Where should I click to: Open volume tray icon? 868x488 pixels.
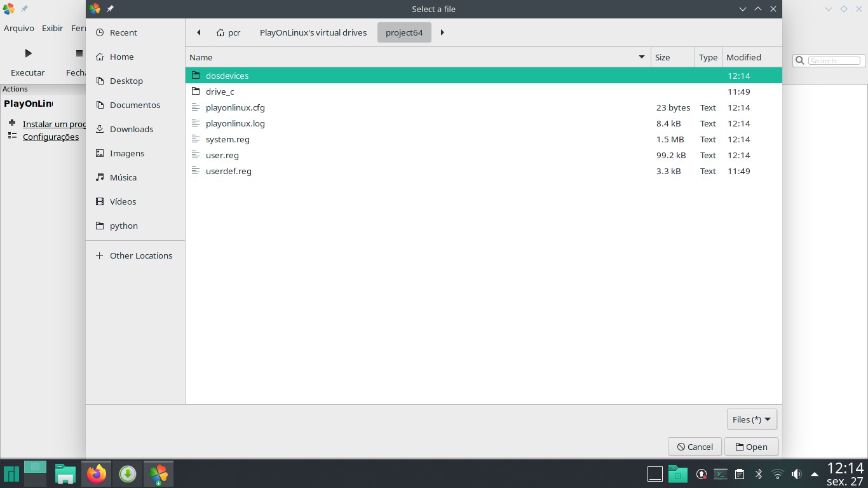796,474
